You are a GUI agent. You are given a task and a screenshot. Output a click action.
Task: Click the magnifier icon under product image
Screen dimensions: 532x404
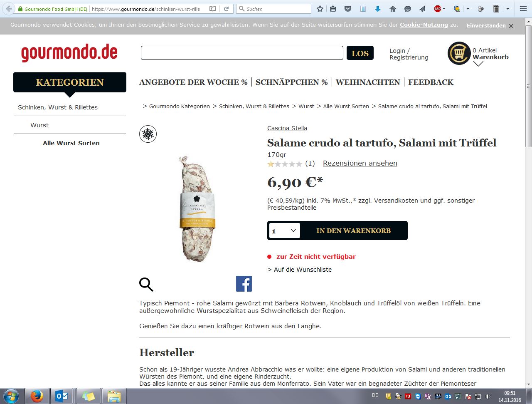pos(146,285)
